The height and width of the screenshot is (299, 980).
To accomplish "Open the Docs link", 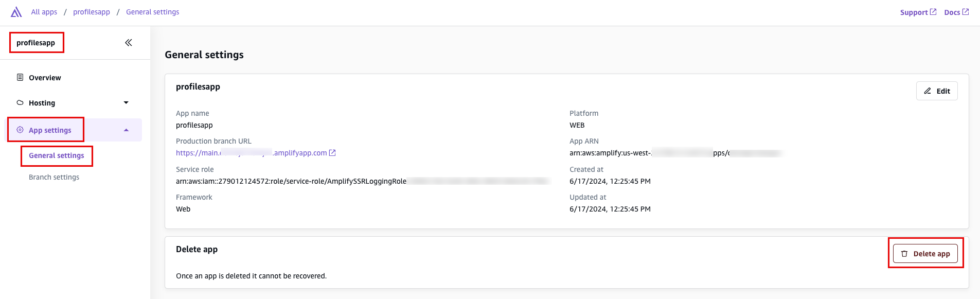I will (956, 12).
